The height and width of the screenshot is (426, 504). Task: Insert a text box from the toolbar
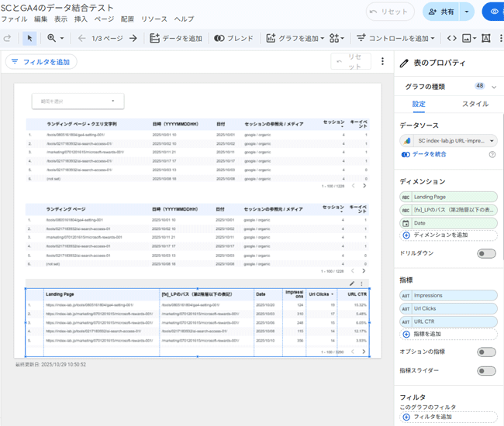coord(486,38)
